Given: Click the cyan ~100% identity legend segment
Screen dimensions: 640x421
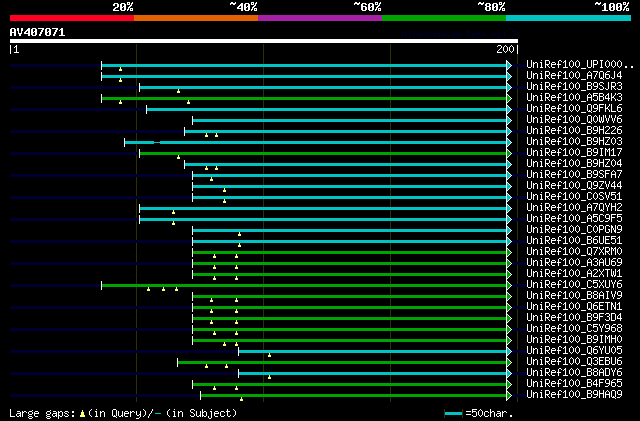Looking at the screenshot, I should click(569, 18).
